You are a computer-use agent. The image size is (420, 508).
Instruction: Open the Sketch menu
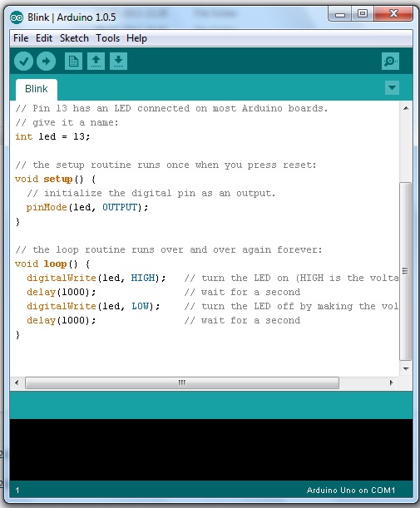74,38
